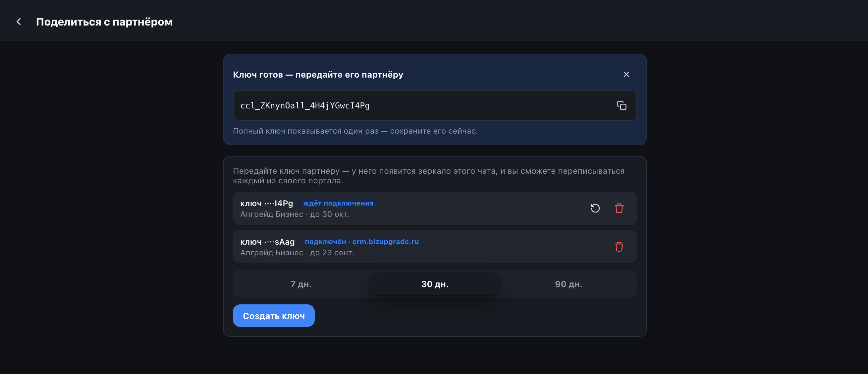Click the 'Поделиться с партнёром' page title
The image size is (868, 374).
click(104, 22)
